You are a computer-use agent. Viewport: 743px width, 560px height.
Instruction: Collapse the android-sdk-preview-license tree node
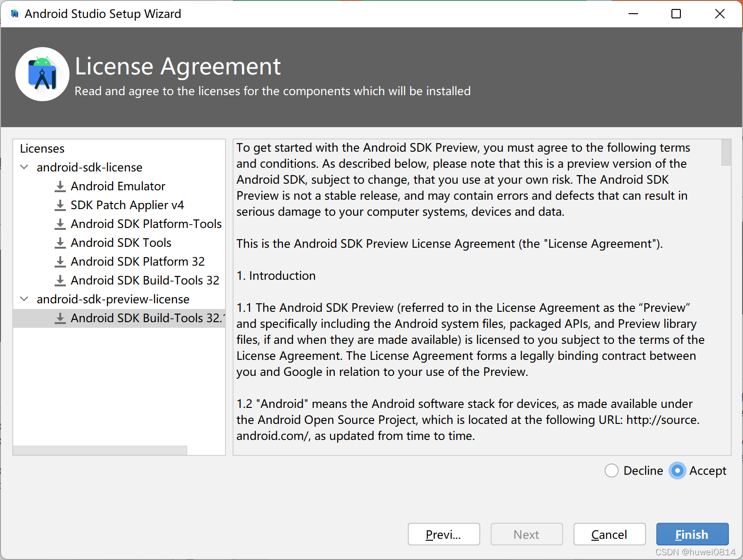24,299
